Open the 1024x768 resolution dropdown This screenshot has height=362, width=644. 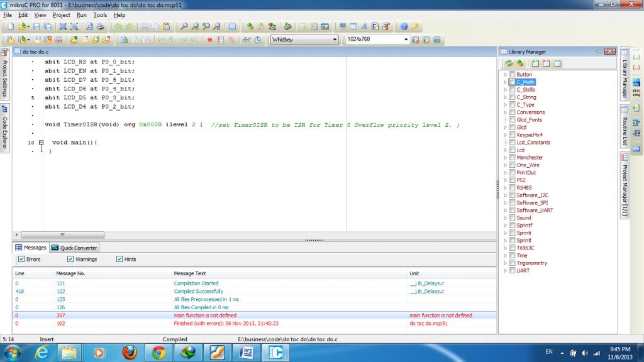click(406, 40)
